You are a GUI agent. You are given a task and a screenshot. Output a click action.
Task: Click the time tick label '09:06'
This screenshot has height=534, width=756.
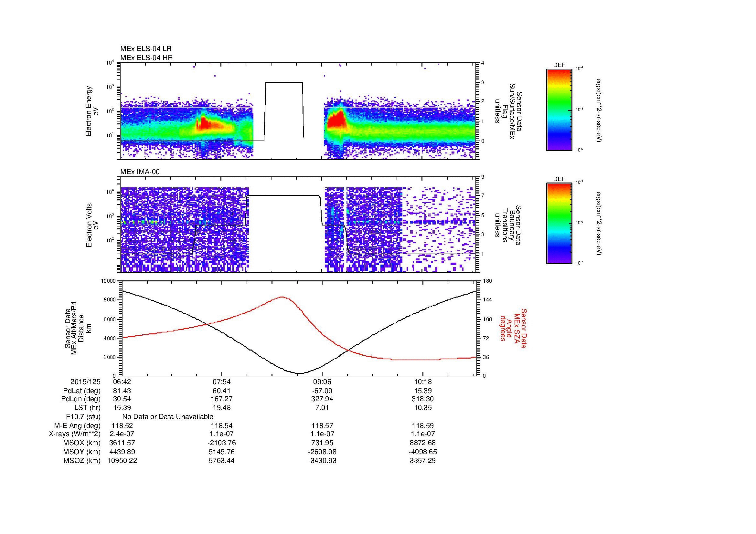point(322,382)
